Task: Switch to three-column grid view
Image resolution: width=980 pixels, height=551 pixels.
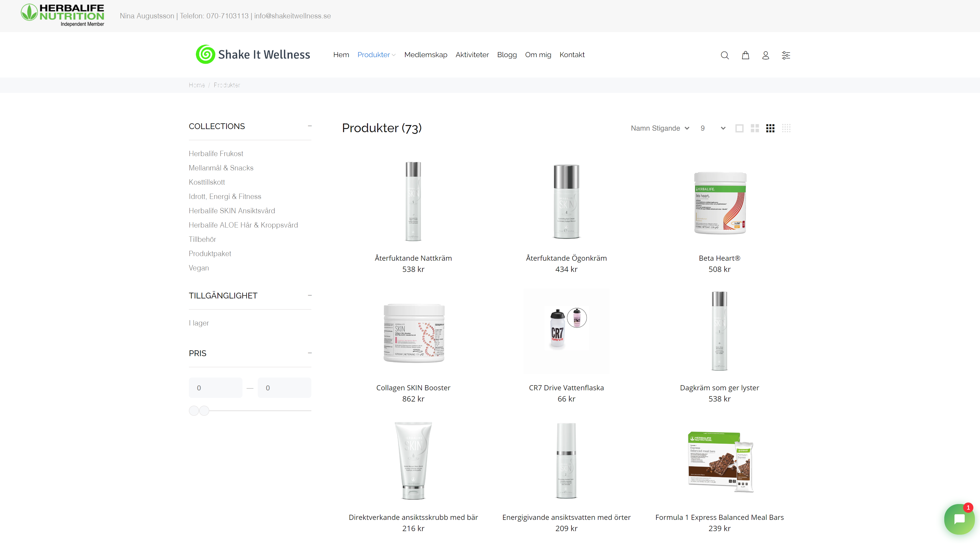Action: 770,129
